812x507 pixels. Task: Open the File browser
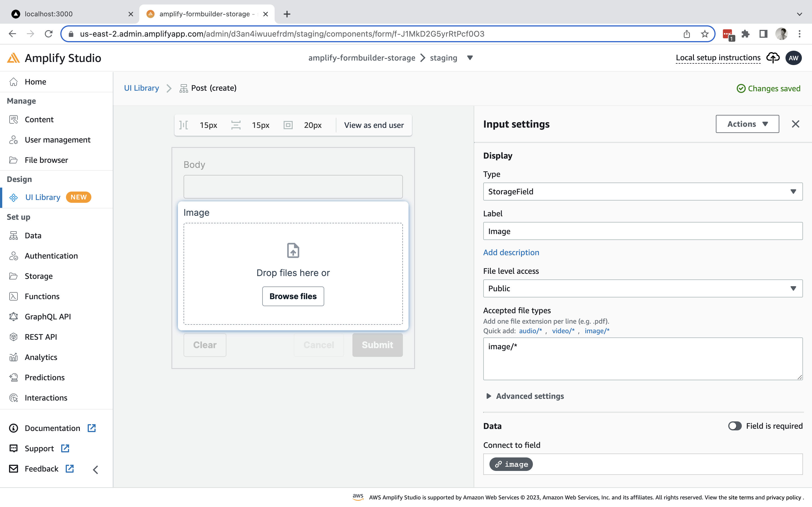46,160
